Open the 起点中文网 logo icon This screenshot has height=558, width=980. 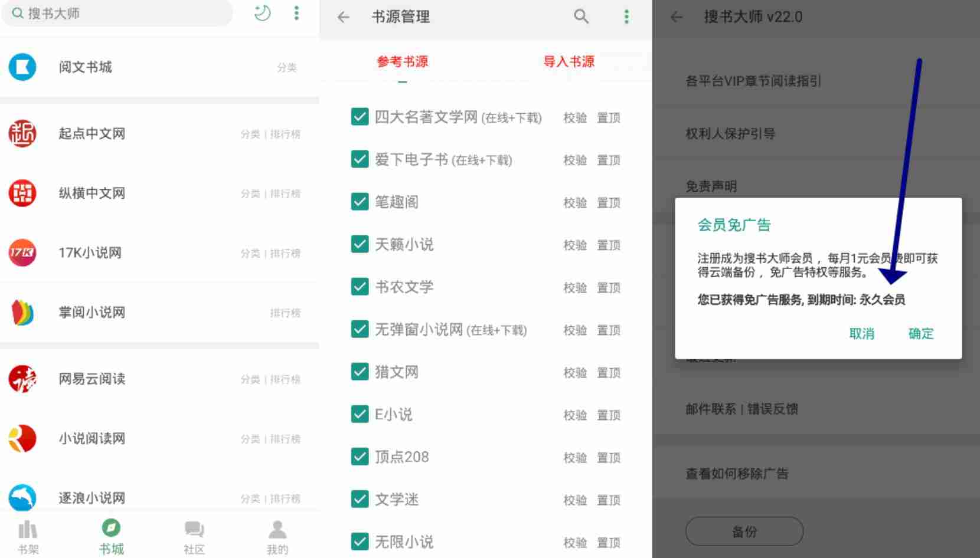22,133
